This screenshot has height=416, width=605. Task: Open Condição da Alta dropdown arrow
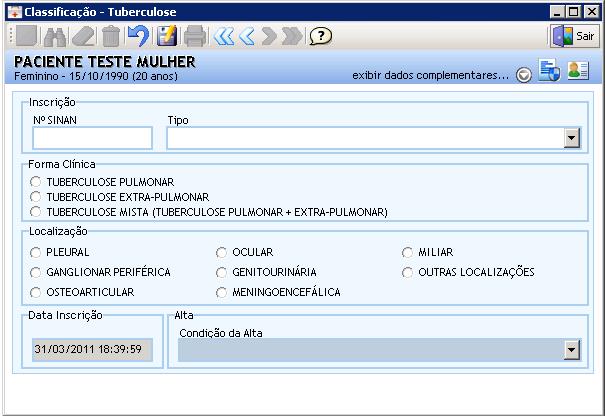(572, 350)
